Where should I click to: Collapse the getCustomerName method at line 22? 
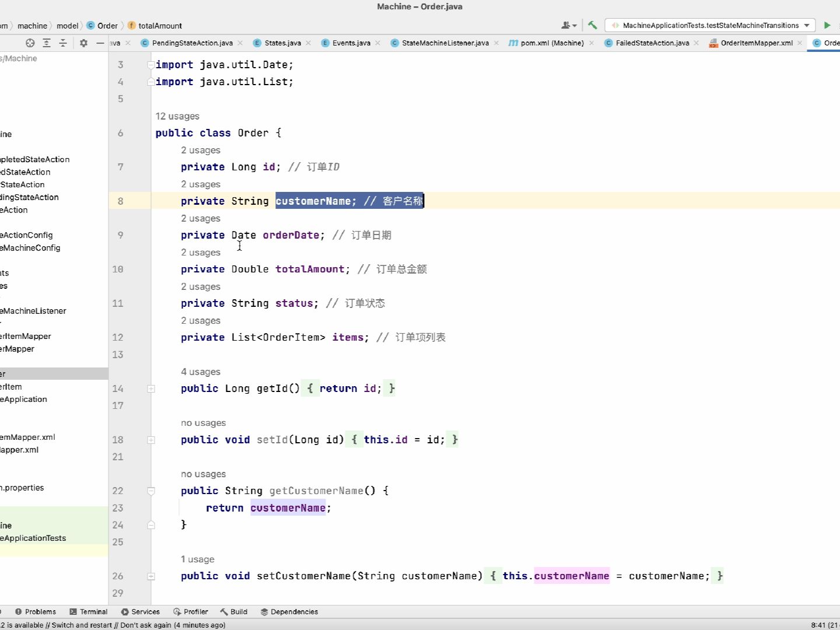coord(151,491)
